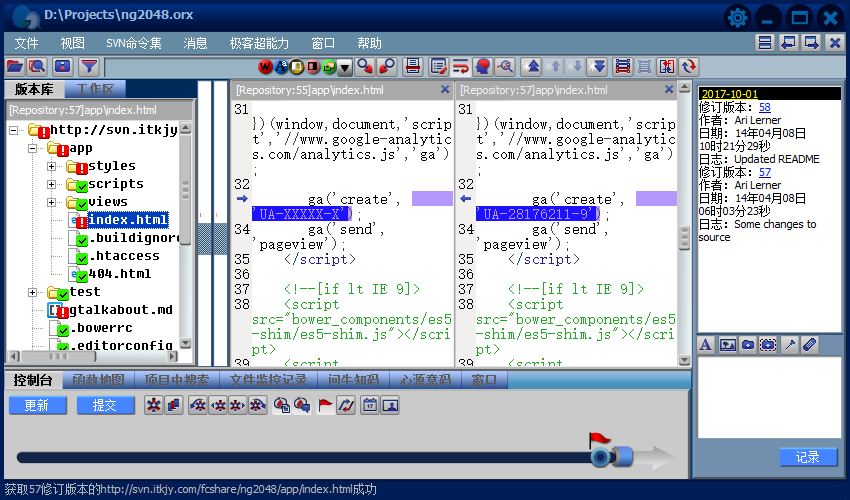
Task: Open the 极客超能力 menu
Action: coord(259,43)
